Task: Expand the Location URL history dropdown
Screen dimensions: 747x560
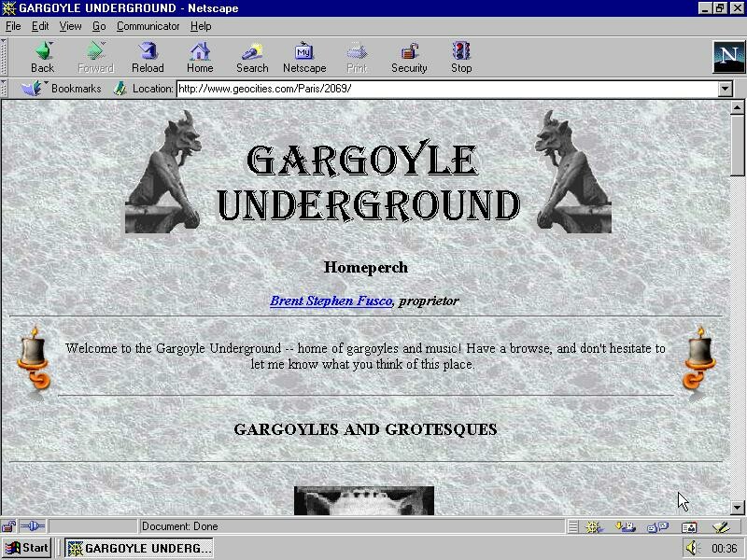Action: [x=726, y=89]
